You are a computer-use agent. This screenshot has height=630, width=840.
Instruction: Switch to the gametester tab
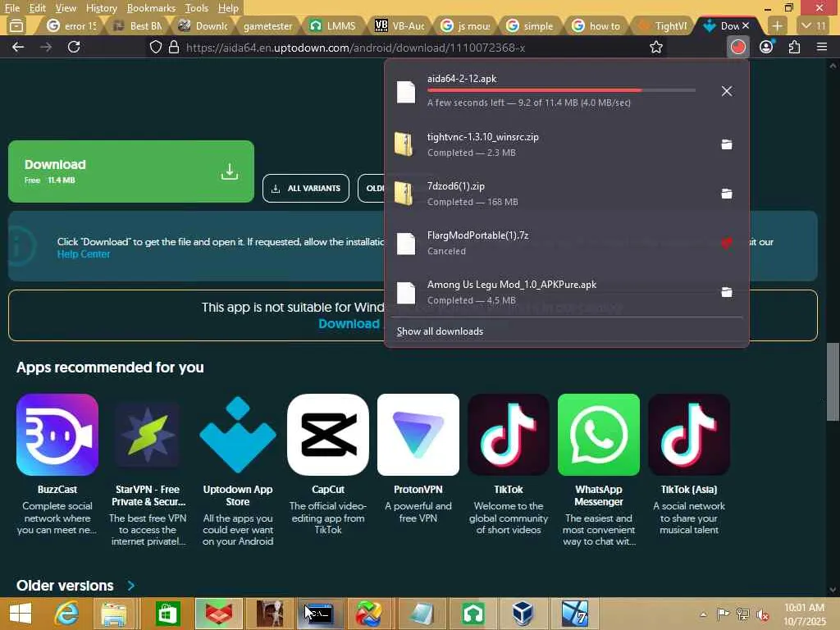pos(268,25)
